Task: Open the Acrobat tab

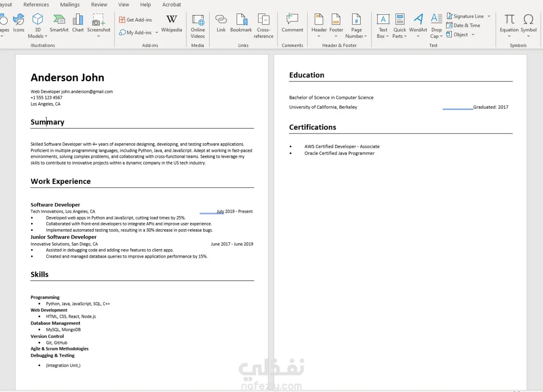Action: (171, 5)
